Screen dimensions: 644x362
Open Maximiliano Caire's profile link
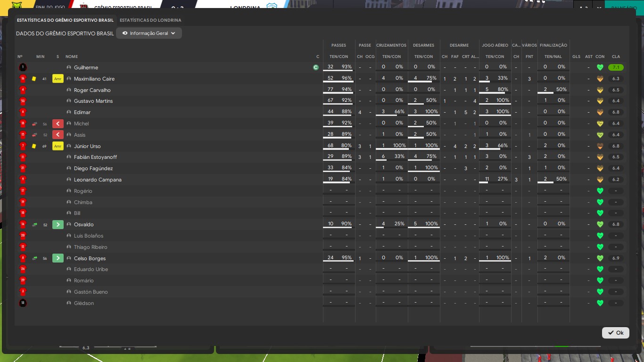point(94,79)
